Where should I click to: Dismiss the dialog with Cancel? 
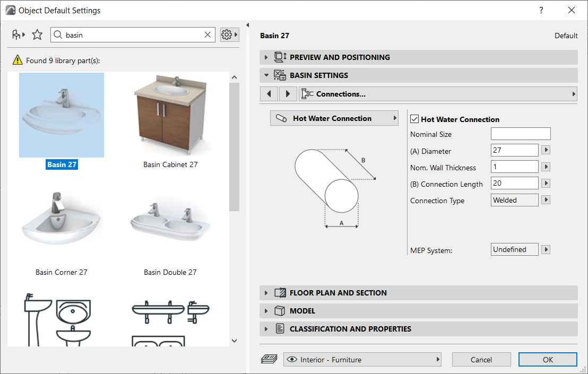[481, 359]
